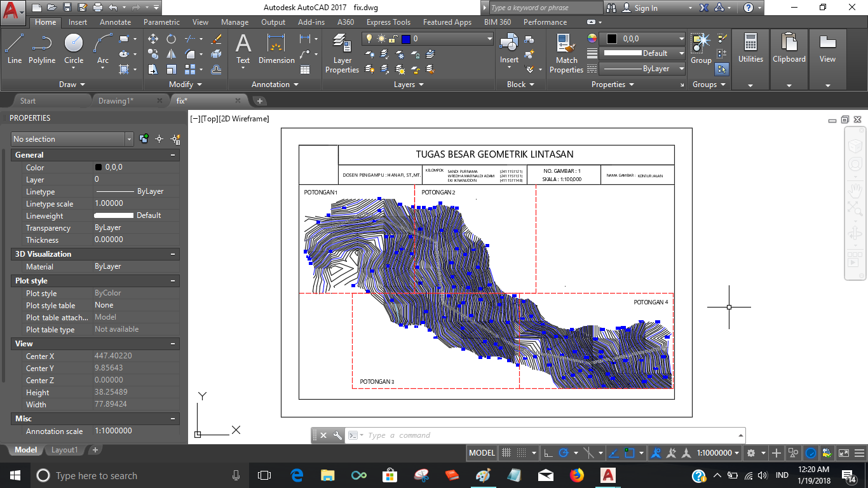
Task: Toggle Polar tracking in status bar
Action: click(563, 453)
